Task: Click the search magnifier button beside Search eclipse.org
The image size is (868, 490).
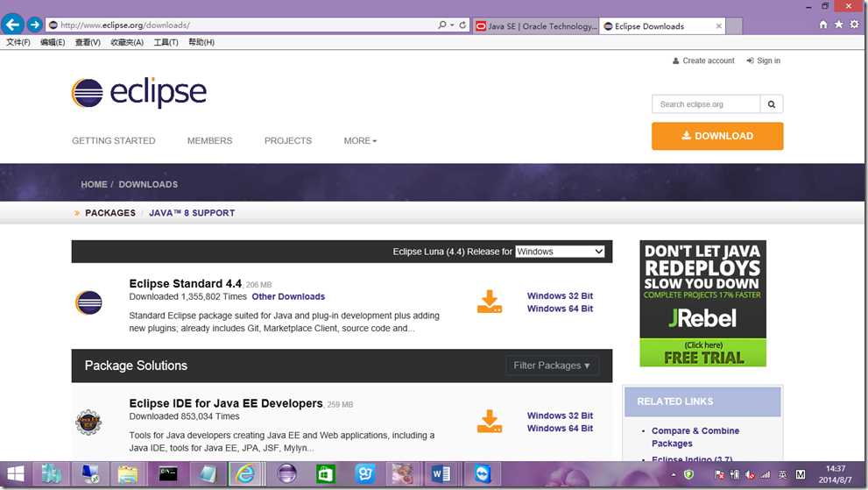Action: click(x=771, y=104)
